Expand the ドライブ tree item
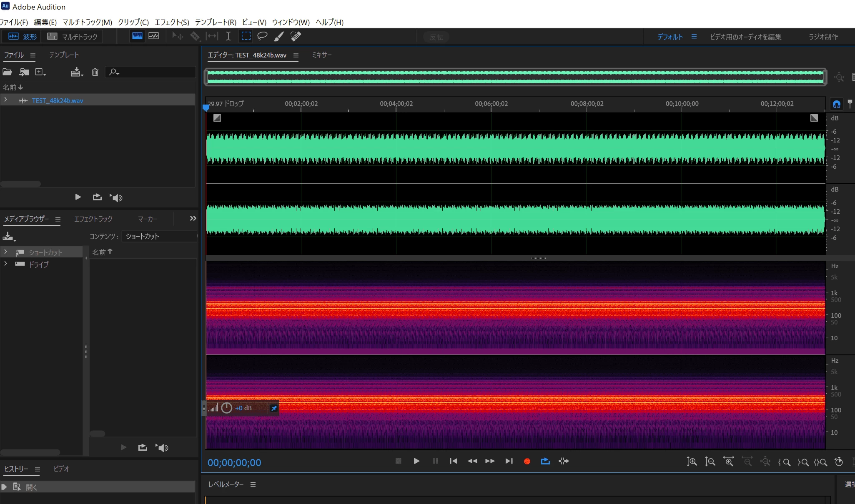The height and width of the screenshot is (504, 855). [x=5, y=264]
